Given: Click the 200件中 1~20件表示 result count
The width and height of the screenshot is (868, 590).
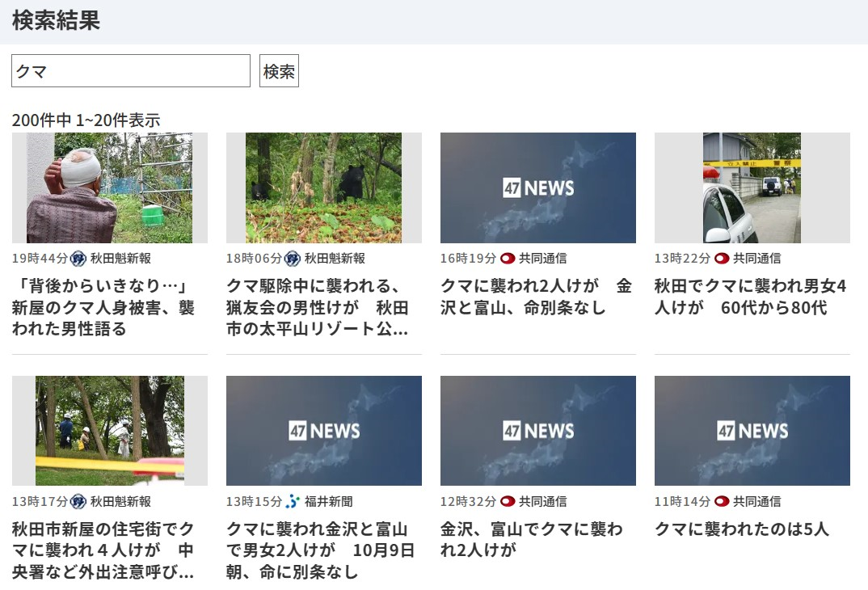Looking at the screenshot, I should (x=86, y=120).
